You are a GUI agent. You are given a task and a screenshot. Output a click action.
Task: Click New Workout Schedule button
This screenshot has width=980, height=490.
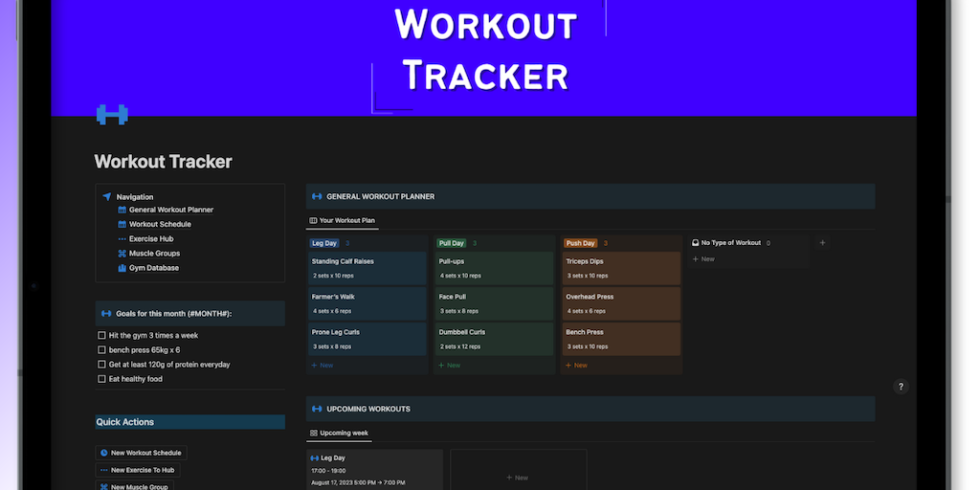click(142, 453)
